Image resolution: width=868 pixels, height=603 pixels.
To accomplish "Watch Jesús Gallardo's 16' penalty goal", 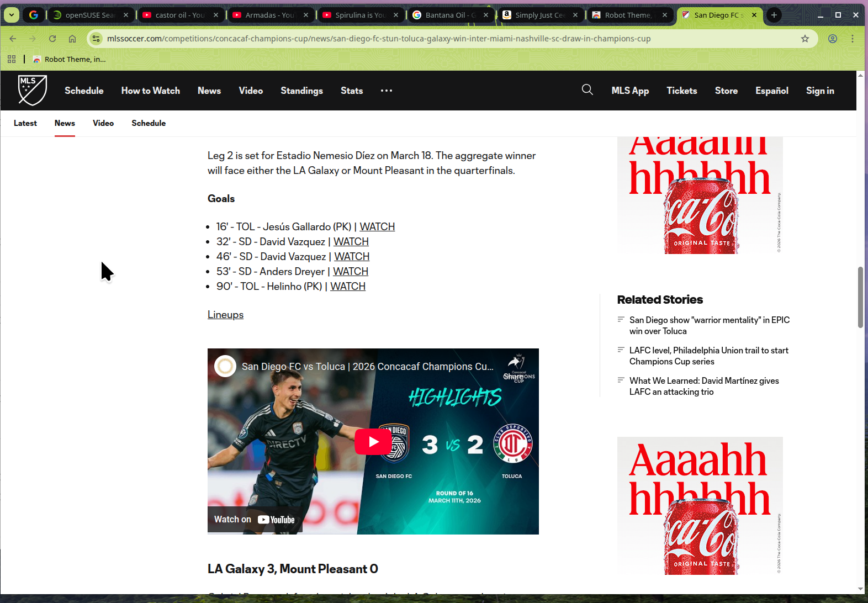I will pyautogui.click(x=377, y=226).
